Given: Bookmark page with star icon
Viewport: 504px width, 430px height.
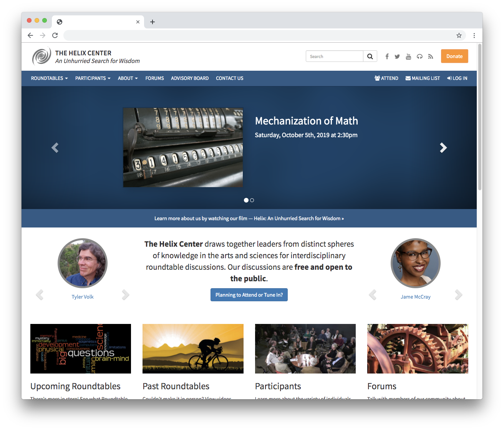Looking at the screenshot, I should click(459, 35).
